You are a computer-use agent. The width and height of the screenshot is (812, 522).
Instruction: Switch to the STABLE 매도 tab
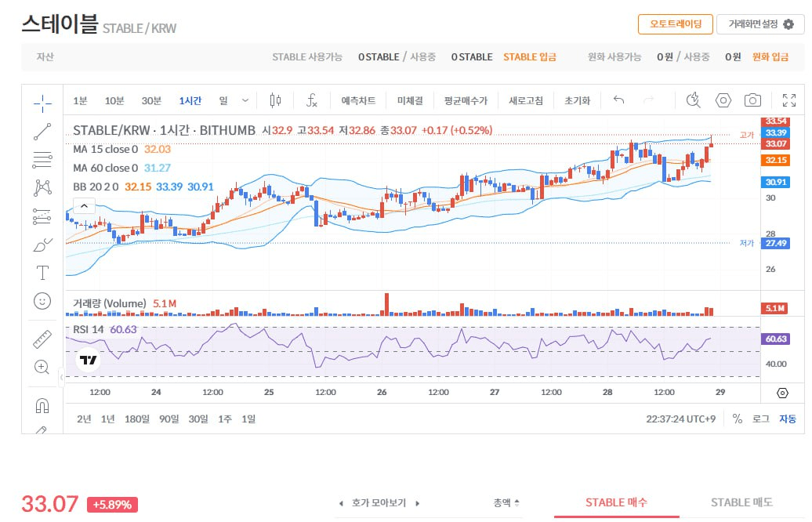(x=741, y=502)
